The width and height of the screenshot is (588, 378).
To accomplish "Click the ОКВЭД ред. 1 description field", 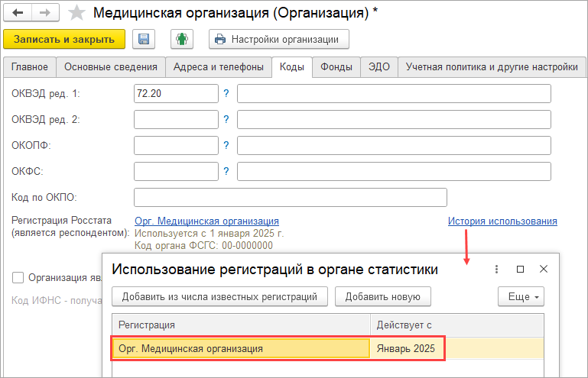I will [x=394, y=93].
